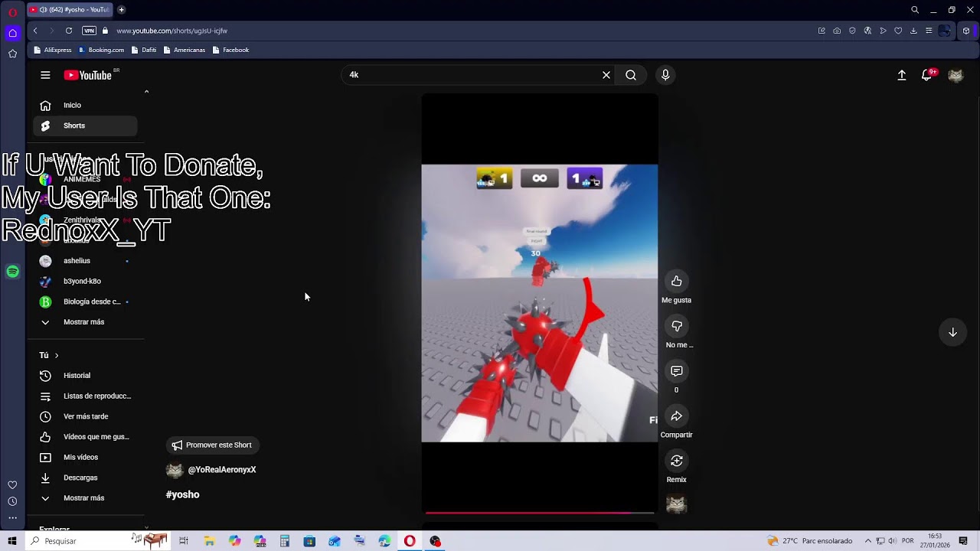Open Vídeos que me gustan
Image resolution: width=980 pixels, height=551 pixels.
click(85, 437)
